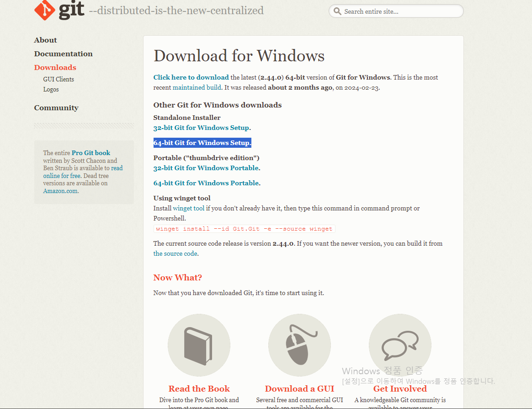
Task: Open the Pro Git book link
Action: tap(91, 153)
